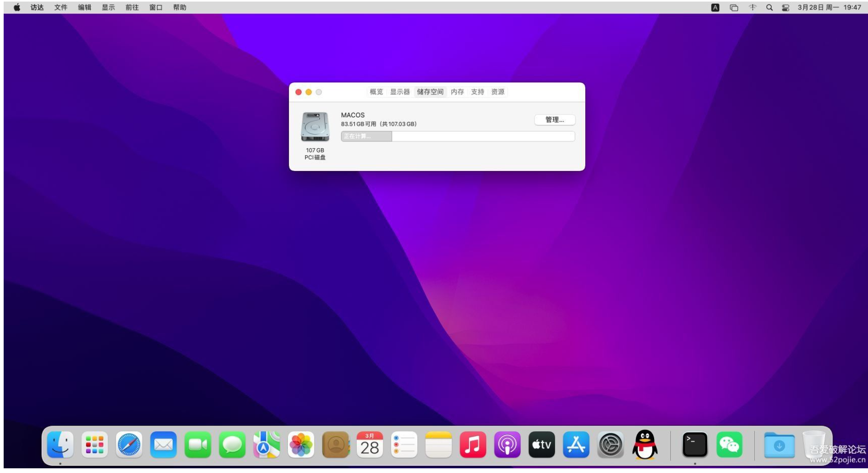Select the 内存 tab
Screen dimensions: 868x473
(457, 92)
